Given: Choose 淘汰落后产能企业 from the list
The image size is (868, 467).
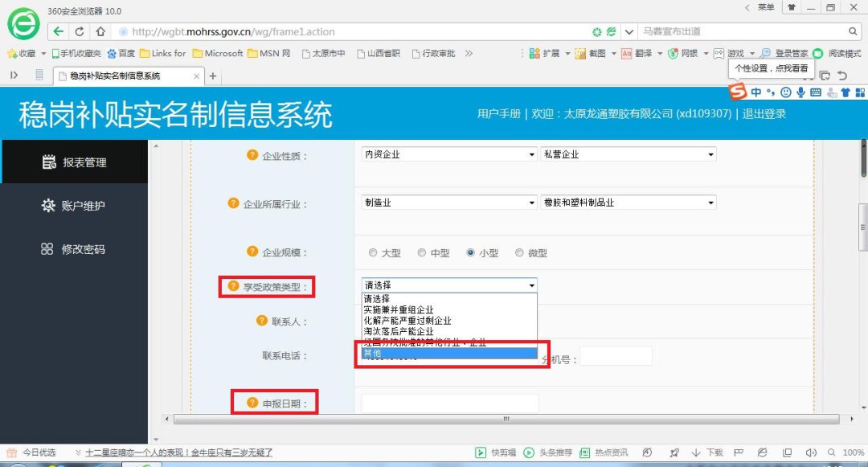Looking at the screenshot, I should [x=399, y=331].
